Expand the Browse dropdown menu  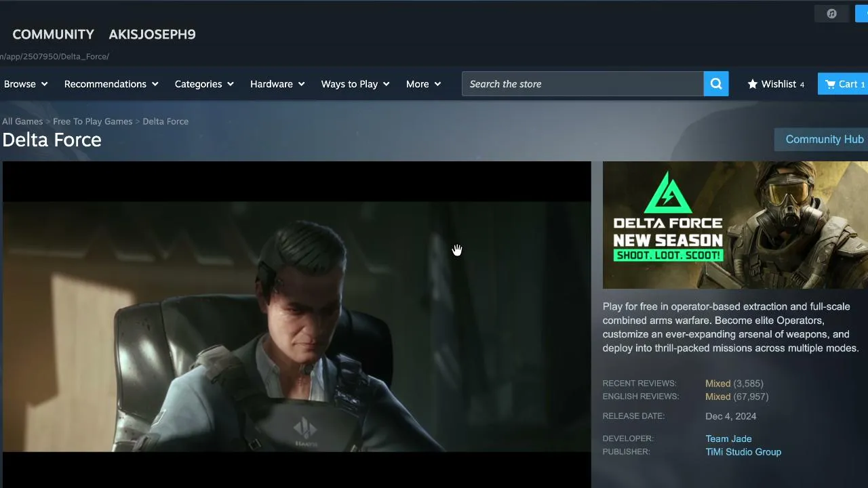(26, 84)
